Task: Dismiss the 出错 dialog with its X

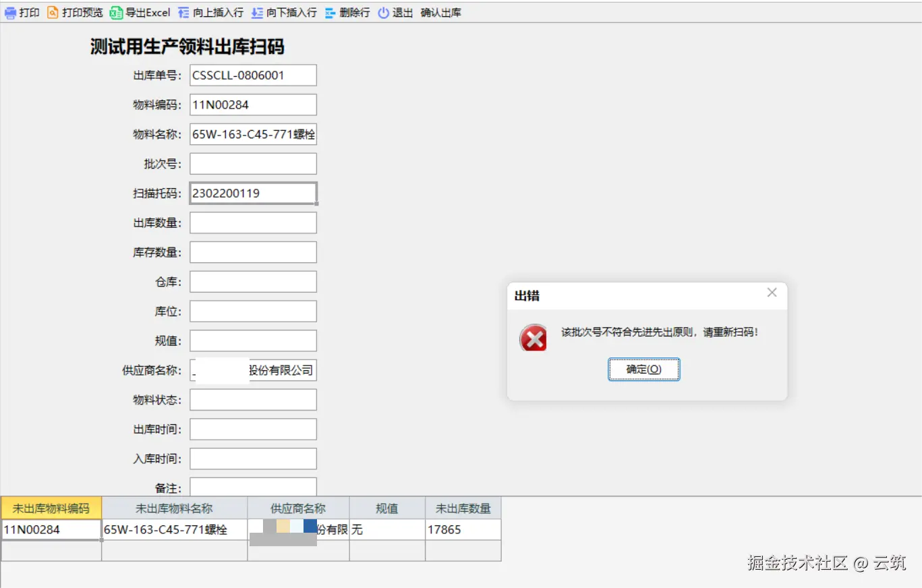Action: click(771, 293)
